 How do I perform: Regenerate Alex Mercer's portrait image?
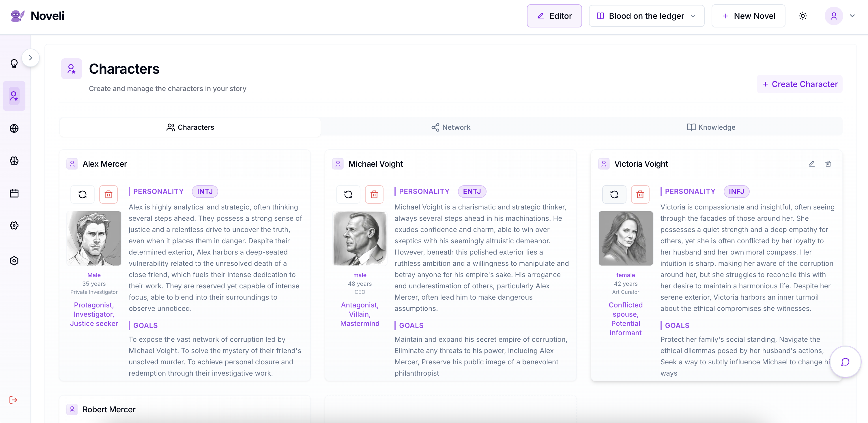(83, 194)
